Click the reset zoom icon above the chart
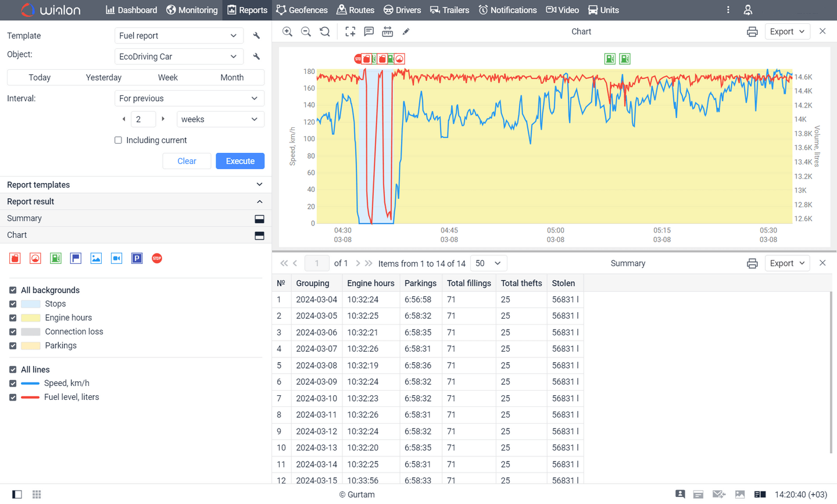The image size is (837, 504). pyautogui.click(x=325, y=31)
